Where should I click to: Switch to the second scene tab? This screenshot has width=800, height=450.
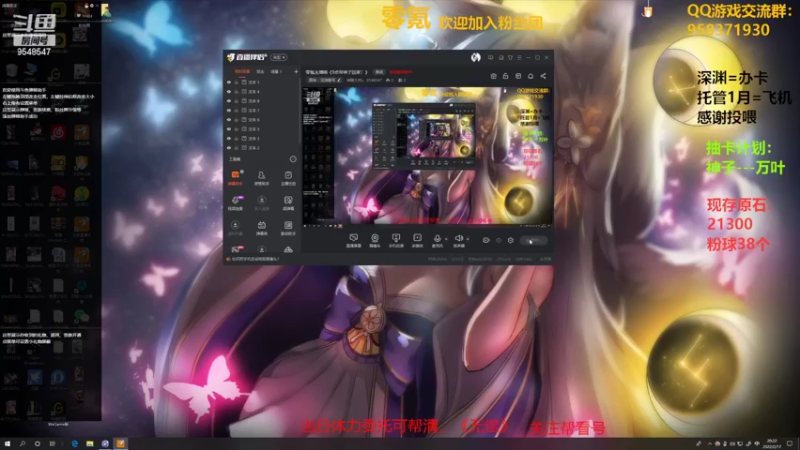260,71
